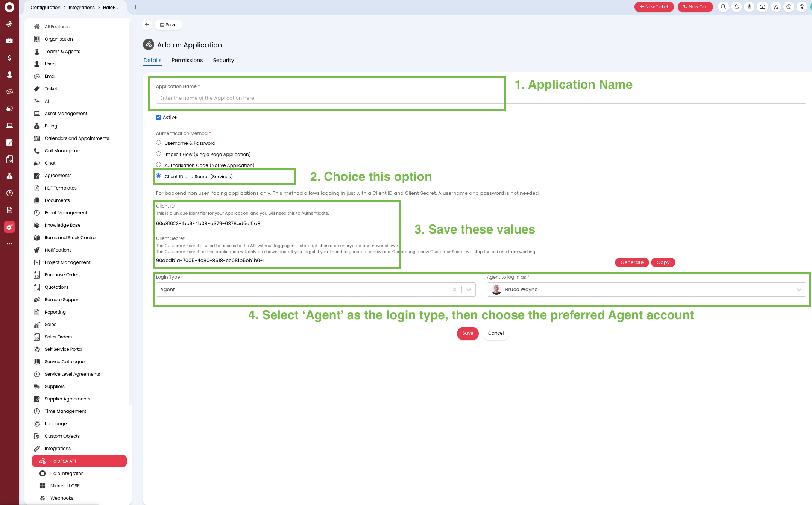Open notifications via the bell icon

(736, 7)
